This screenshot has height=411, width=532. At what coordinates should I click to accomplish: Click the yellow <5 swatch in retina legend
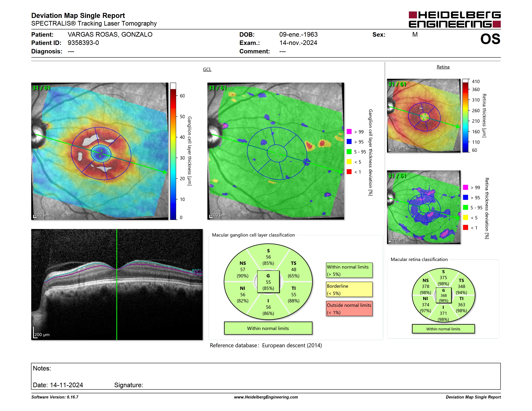point(465,217)
